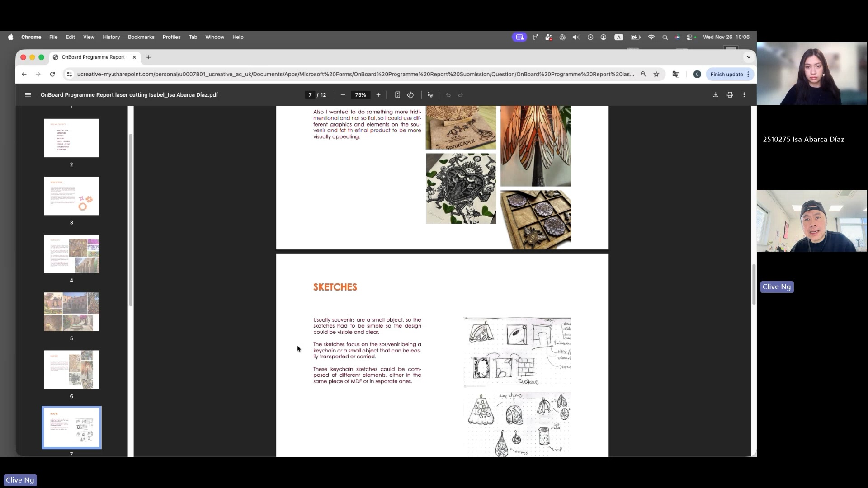Bookmark this page with star icon
The width and height of the screenshot is (868, 488).
(656, 74)
